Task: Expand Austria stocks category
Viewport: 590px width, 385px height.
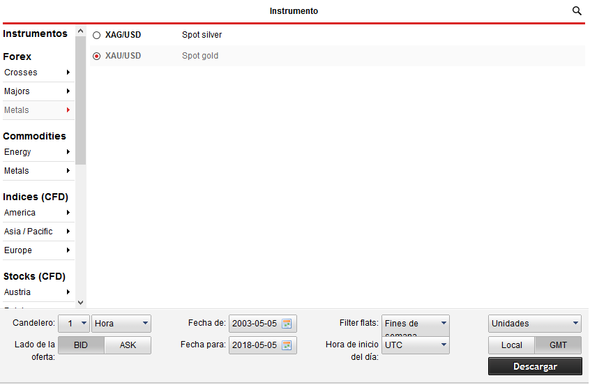Action: [x=37, y=292]
